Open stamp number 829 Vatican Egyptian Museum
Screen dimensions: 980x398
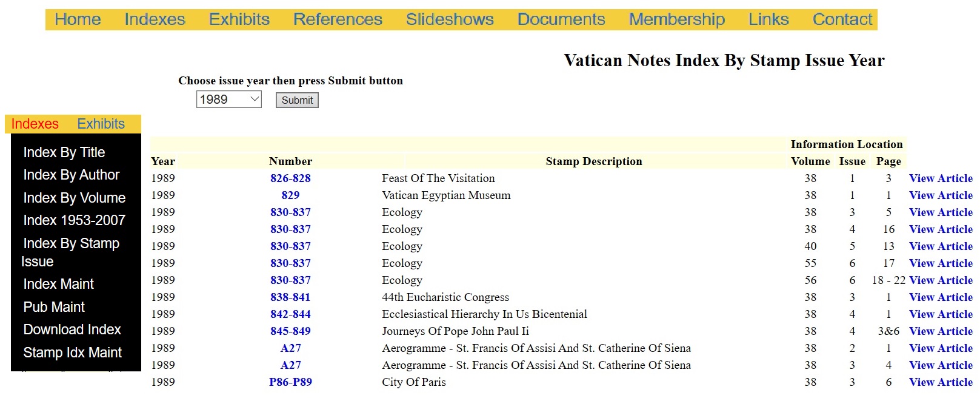pyautogui.click(x=290, y=195)
